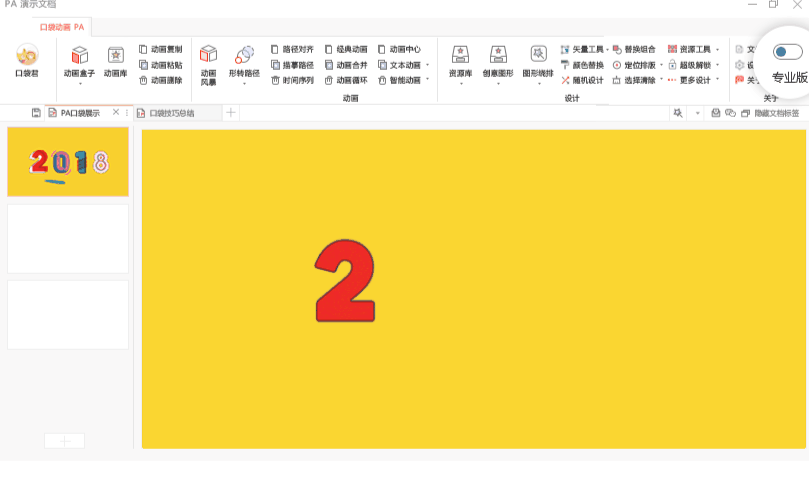Viewport: 809px width, 478px height.
Task: Open the tab options dots on PA口袋展示
Action: pyautogui.click(x=127, y=113)
